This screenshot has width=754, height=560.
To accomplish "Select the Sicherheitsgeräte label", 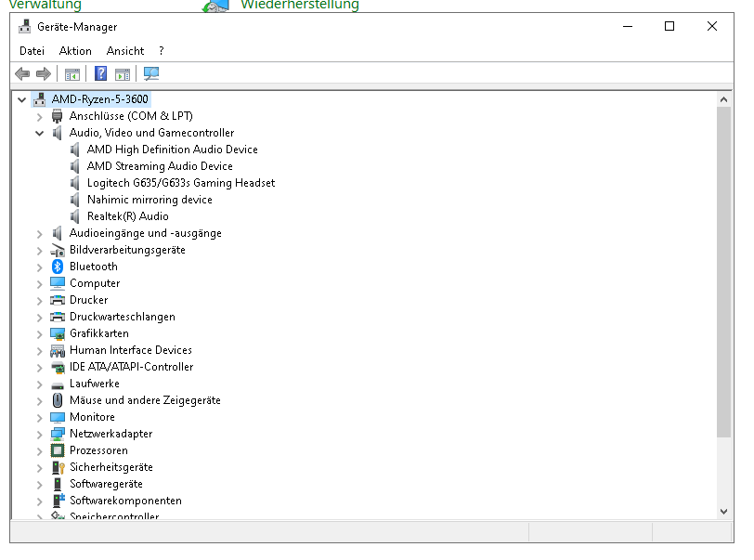I will (x=111, y=468).
